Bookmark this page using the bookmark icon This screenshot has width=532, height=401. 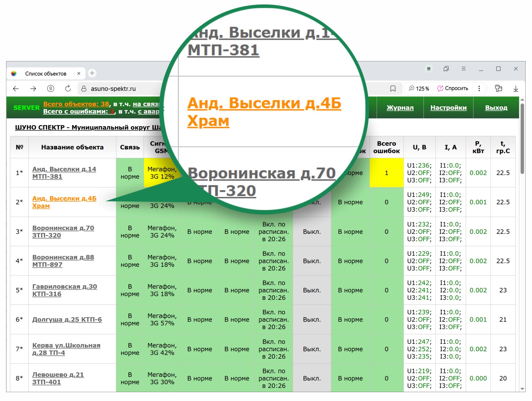click(393, 89)
